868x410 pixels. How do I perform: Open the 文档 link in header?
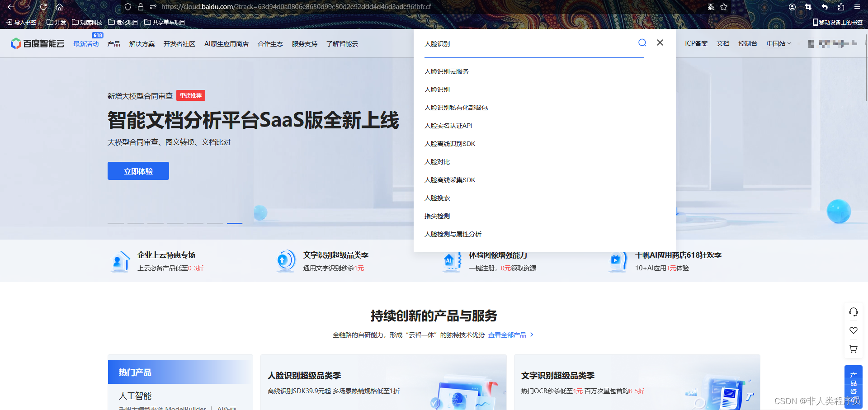pyautogui.click(x=723, y=43)
